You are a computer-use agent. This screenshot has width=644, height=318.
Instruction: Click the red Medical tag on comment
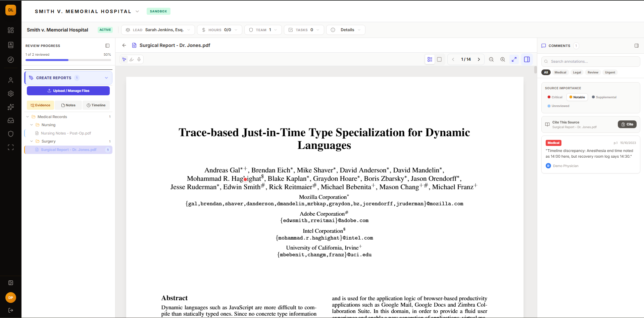click(x=553, y=143)
